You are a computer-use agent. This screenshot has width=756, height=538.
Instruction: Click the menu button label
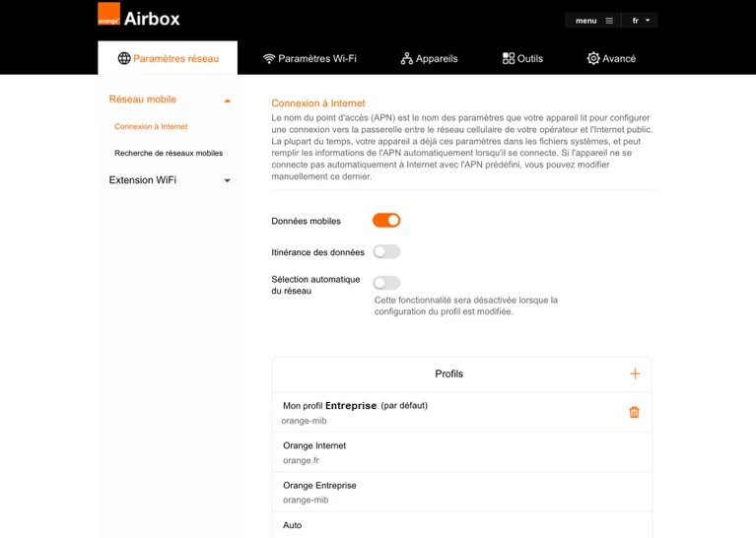point(585,21)
